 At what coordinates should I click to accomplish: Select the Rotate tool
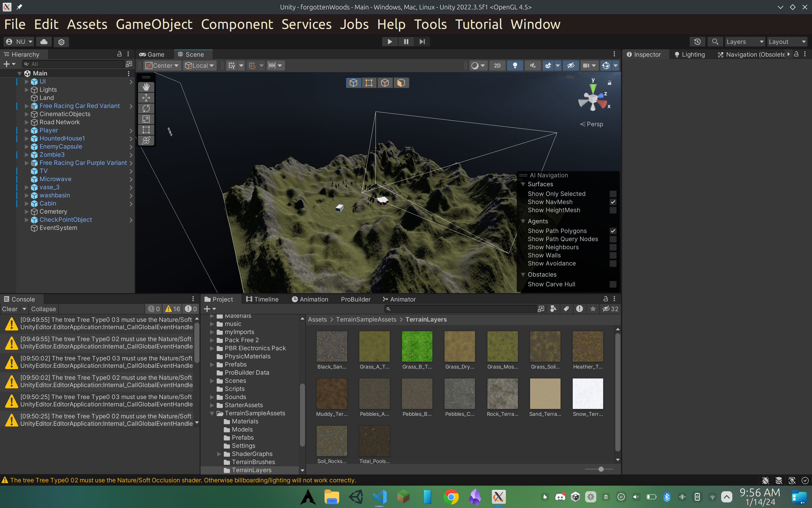pos(146,108)
